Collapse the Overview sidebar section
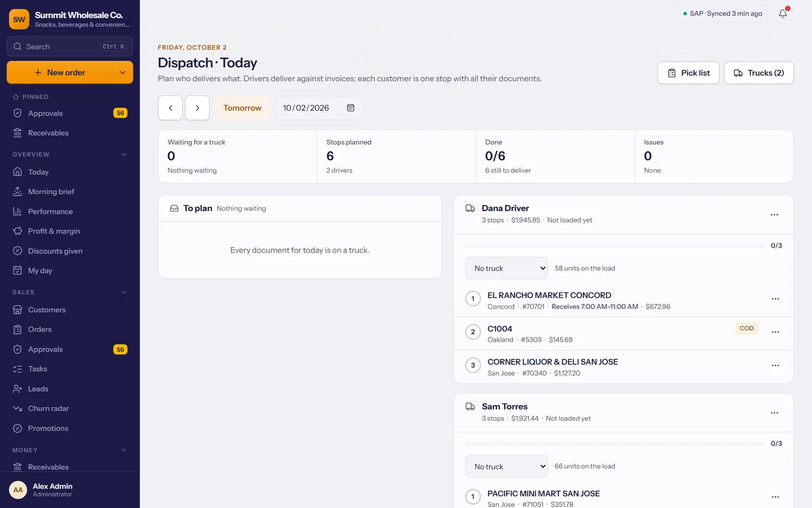The height and width of the screenshot is (508, 812). [123, 154]
